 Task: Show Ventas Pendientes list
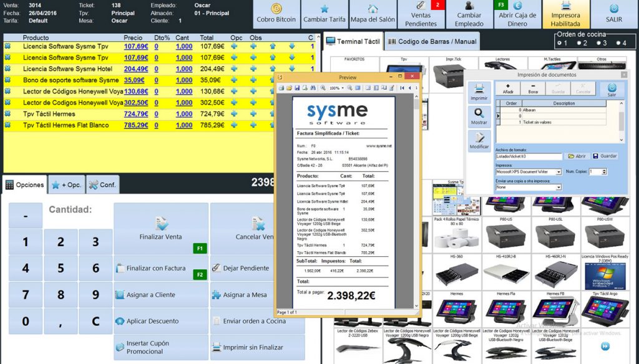pyautogui.click(x=421, y=14)
